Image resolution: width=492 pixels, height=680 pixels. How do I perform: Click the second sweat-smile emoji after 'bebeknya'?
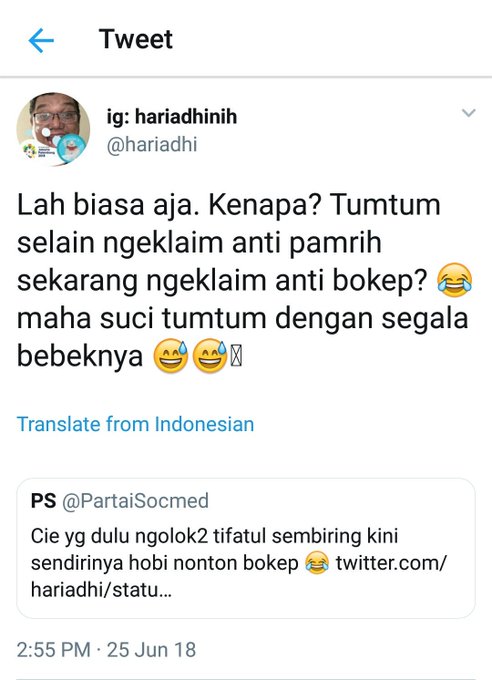click(x=210, y=356)
